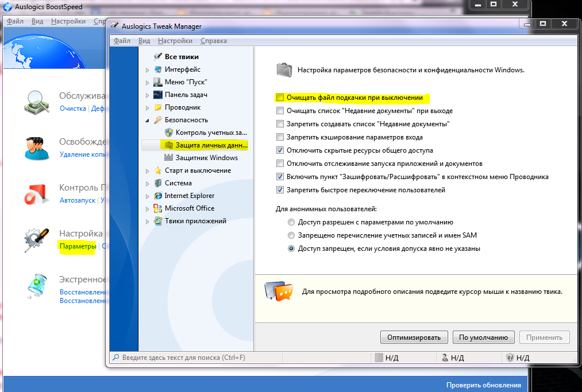Click the Explorer folder icon in tree
The height and width of the screenshot is (392, 582).
[x=158, y=107]
